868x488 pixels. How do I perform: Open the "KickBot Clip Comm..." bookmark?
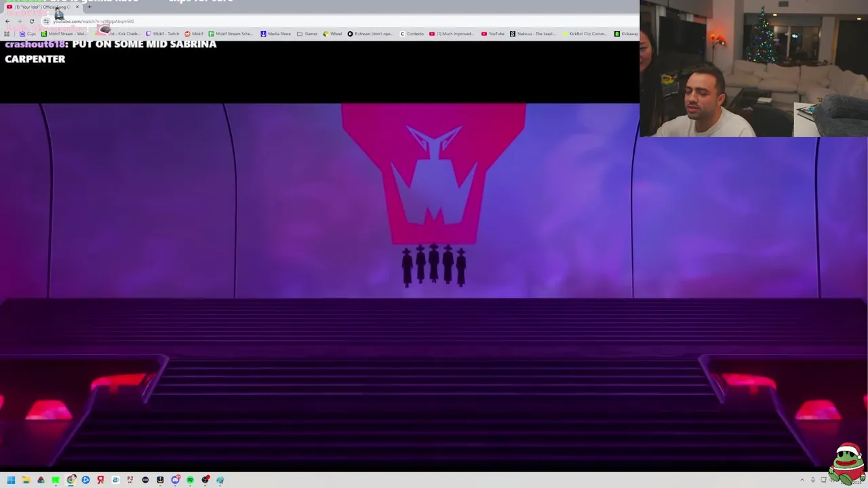[585, 33]
